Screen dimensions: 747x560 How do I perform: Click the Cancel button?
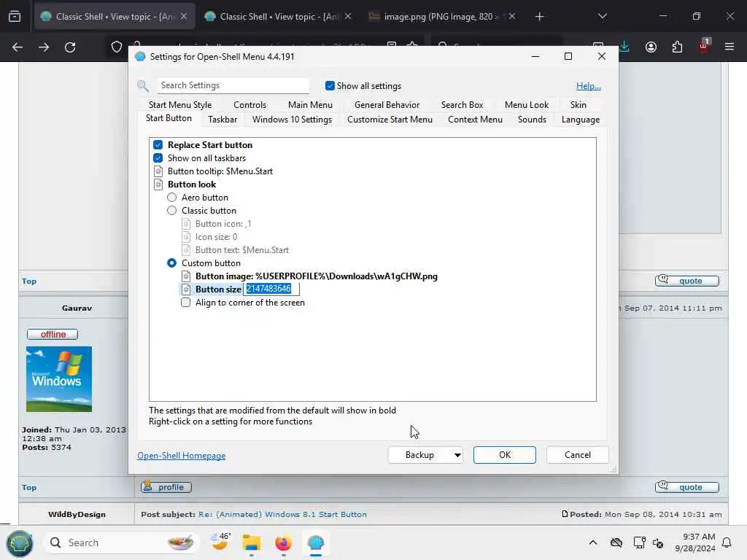point(578,455)
